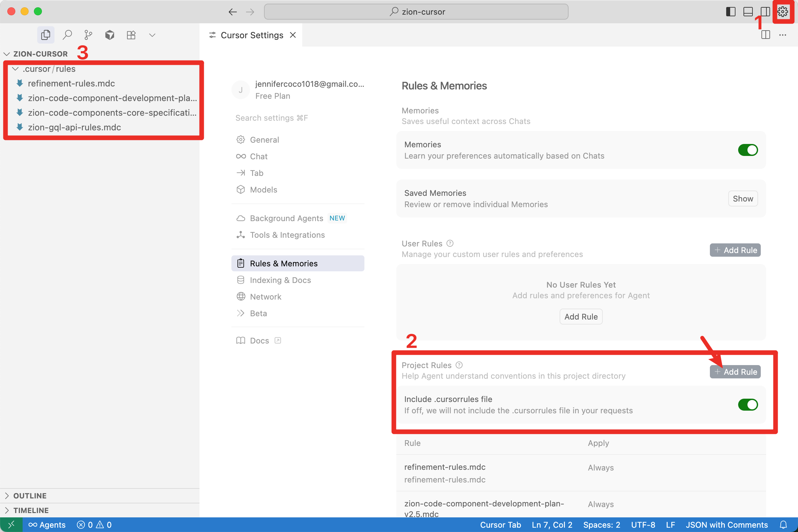
Task: Open Chat settings
Action: tap(298, 156)
